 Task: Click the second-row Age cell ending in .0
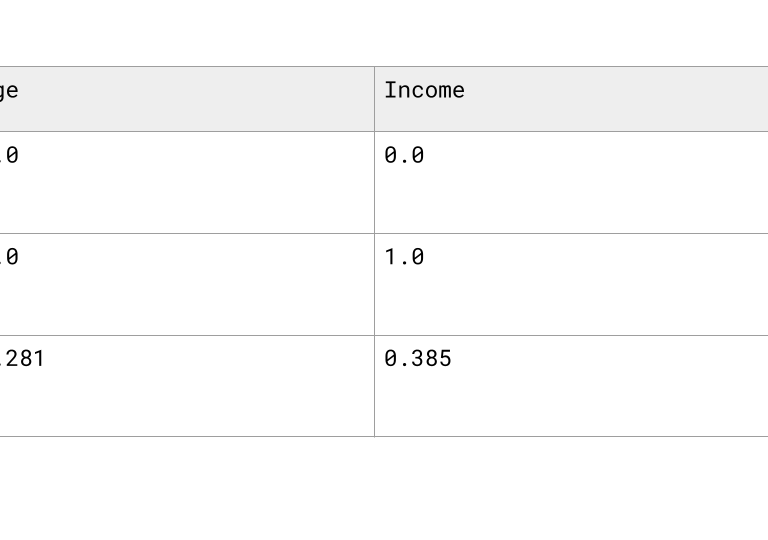pyautogui.click(x=187, y=285)
